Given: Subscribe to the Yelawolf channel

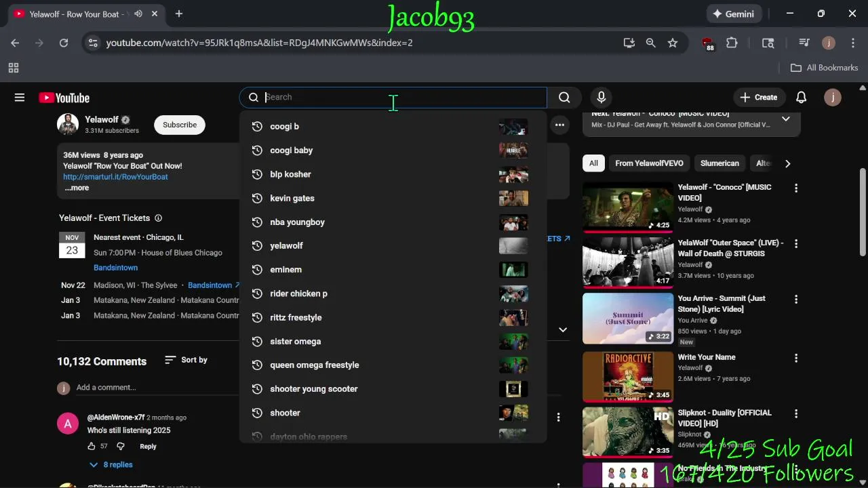Looking at the screenshot, I should (180, 125).
